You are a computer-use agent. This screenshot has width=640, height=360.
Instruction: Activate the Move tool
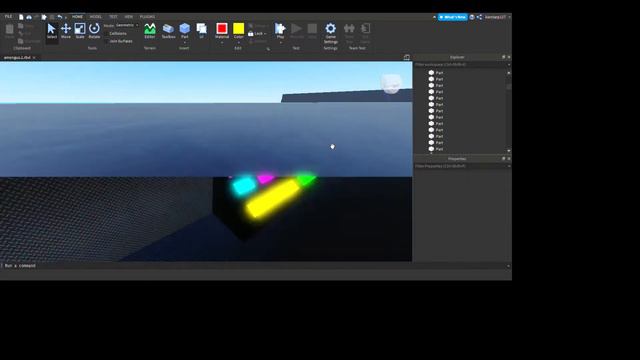(66, 31)
